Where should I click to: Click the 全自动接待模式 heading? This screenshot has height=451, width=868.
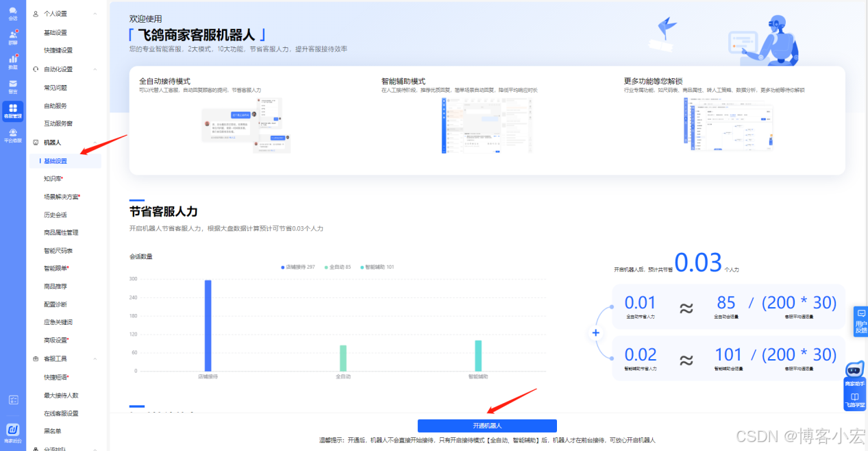164,81
